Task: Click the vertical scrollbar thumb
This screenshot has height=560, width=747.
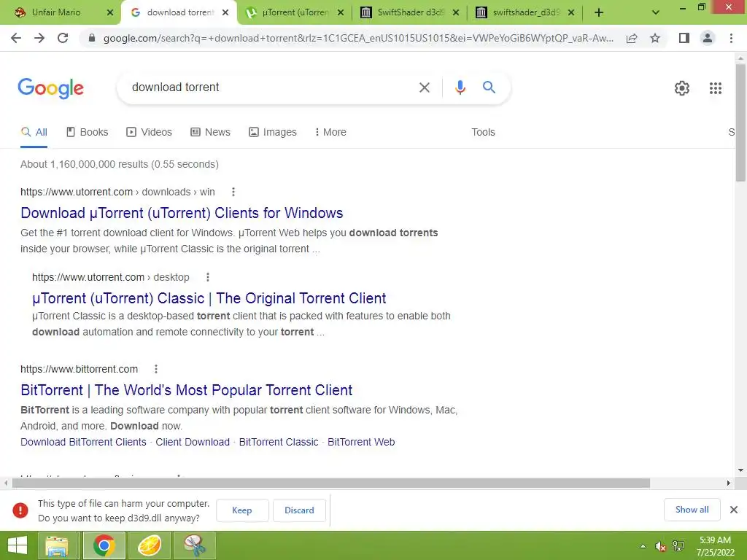Action: click(740, 122)
